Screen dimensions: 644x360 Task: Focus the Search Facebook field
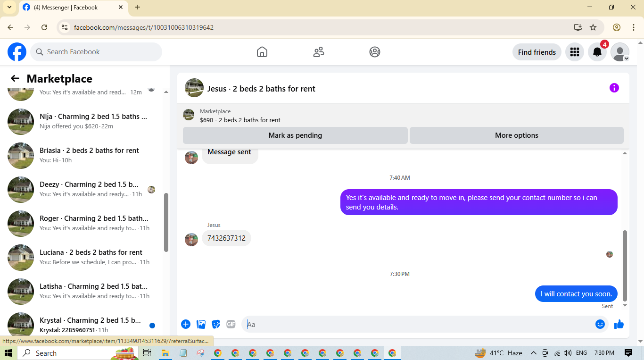point(96,52)
